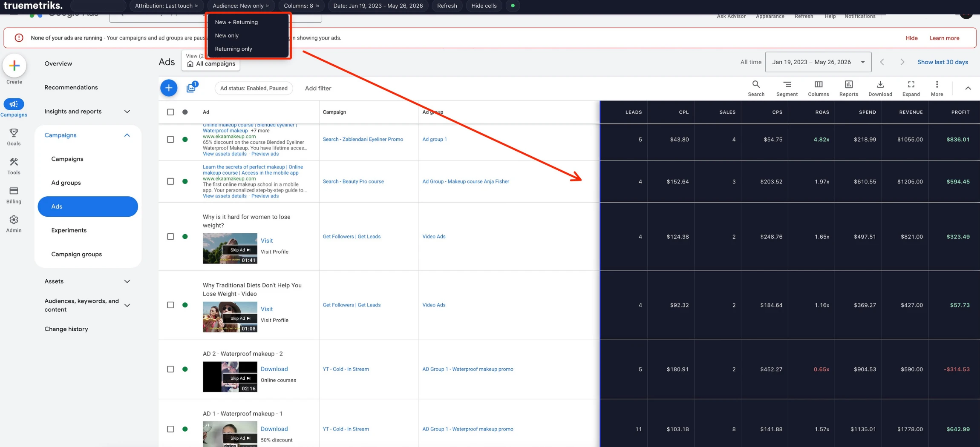Image resolution: width=980 pixels, height=447 pixels.
Task: Collapse the Campaigns section chevron
Action: click(127, 135)
